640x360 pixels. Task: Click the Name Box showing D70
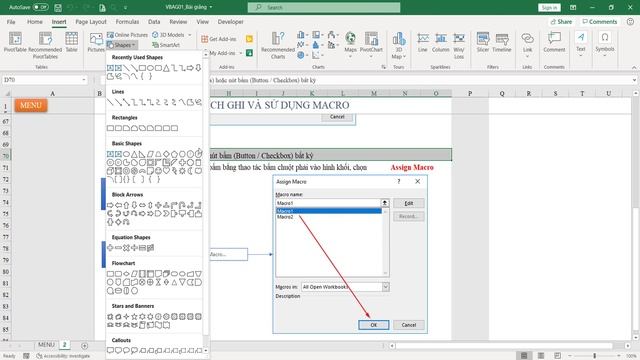coord(41,80)
